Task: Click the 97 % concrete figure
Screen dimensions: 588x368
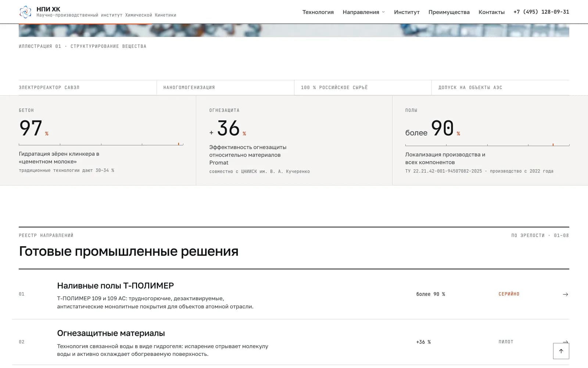Action: coord(34,128)
